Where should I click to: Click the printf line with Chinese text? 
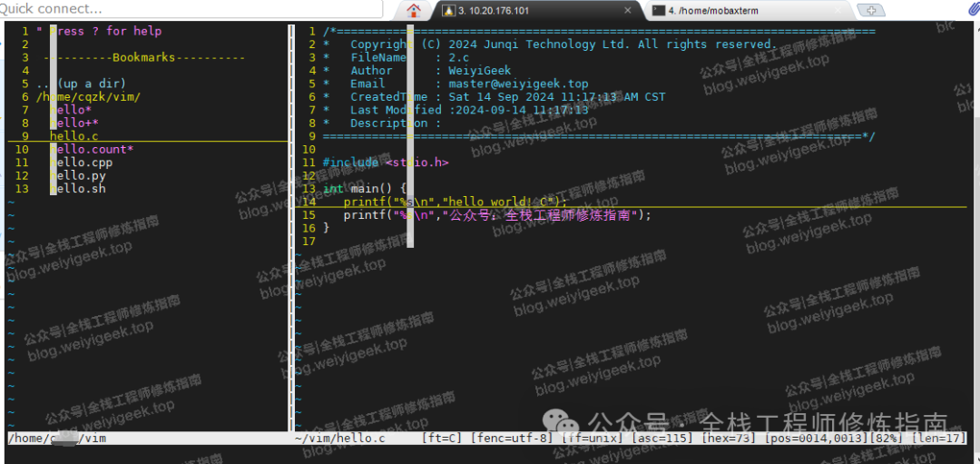pos(497,215)
